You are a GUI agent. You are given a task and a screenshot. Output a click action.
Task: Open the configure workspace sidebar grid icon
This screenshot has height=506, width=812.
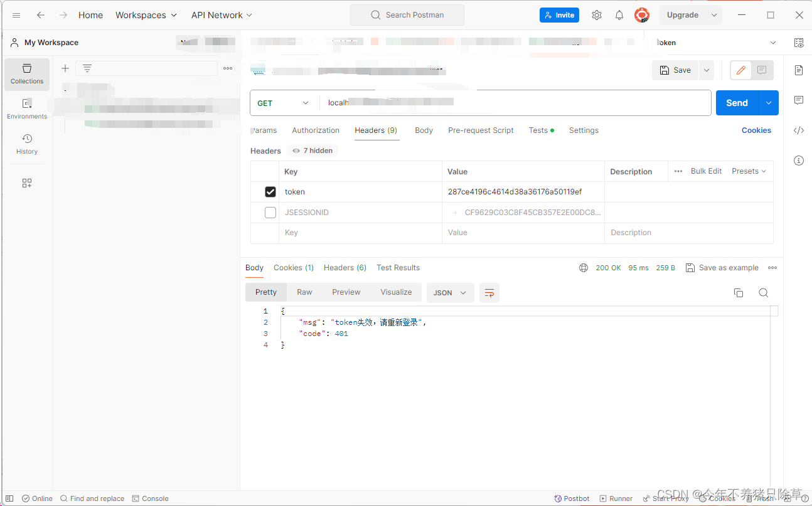[x=27, y=183]
